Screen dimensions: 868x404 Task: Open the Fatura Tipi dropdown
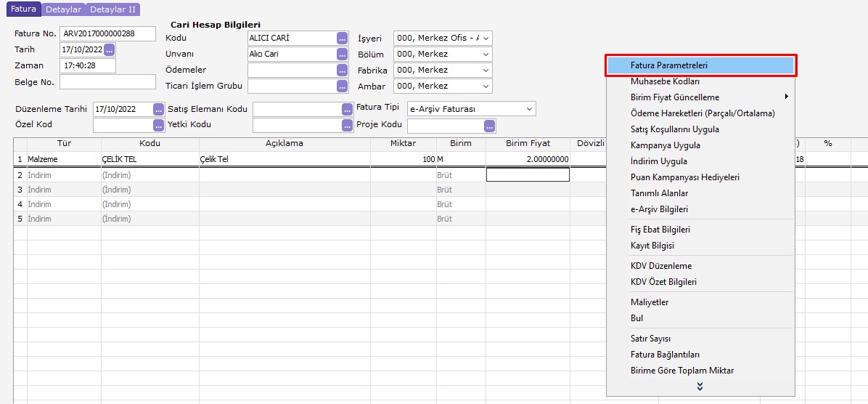tap(529, 110)
